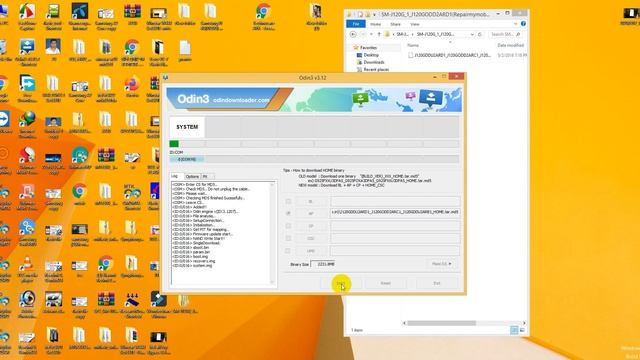The width and height of the screenshot is (640, 360).
Task: Click the Explorer forward arrow
Action: pyautogui.click(x=363, y=34)
